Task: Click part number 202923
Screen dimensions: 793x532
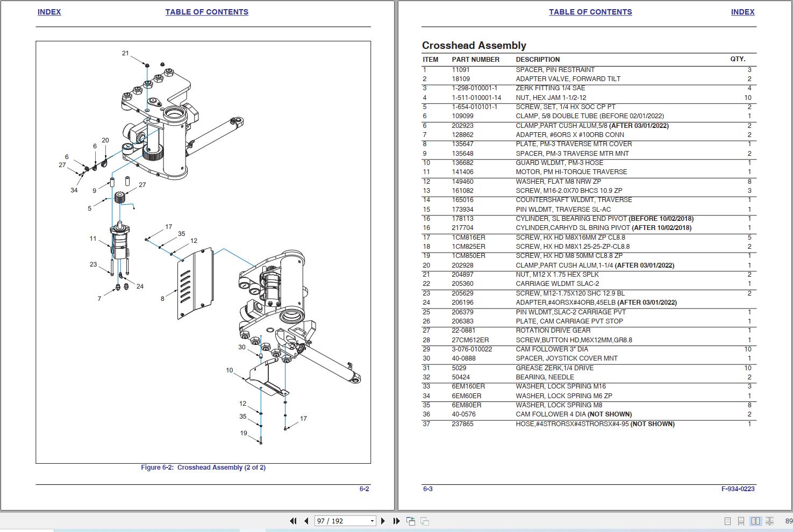Action: pos(462,126)
